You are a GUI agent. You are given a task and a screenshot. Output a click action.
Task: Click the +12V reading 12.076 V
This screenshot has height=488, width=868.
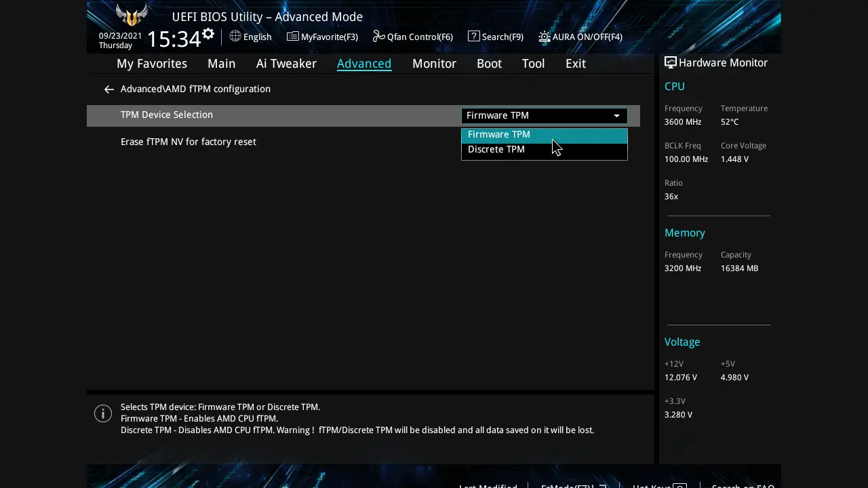click(681, 378)
